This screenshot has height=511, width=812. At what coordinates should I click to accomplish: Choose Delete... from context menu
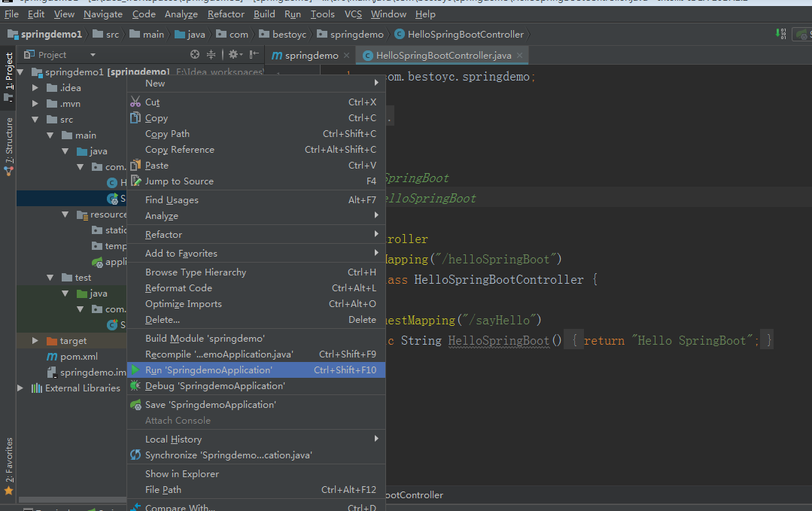tap(257, 319)
